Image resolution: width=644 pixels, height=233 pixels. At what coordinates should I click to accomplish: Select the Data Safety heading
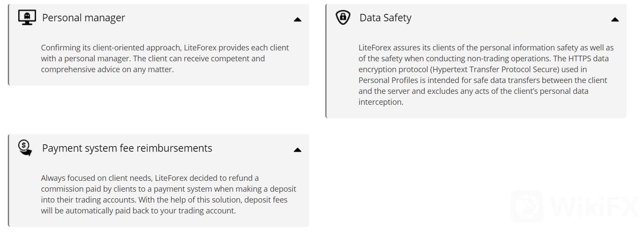(385, 18)
